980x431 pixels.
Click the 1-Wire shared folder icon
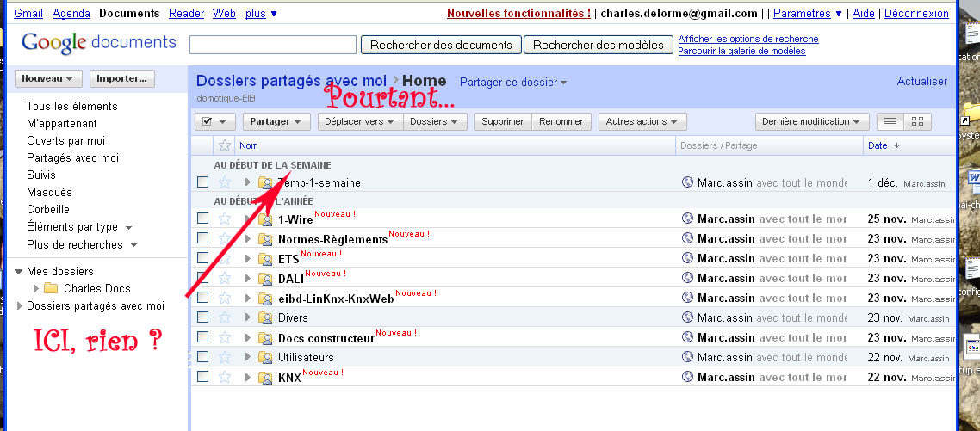pos(265,219)
